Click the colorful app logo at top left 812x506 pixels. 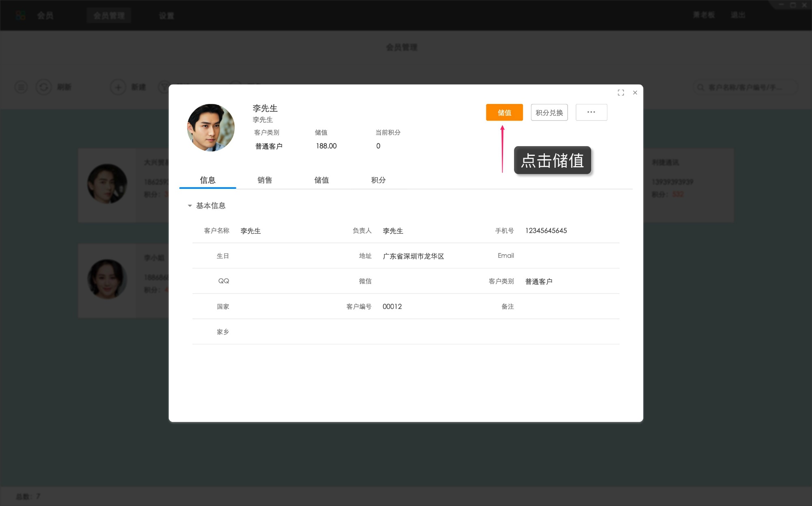[x=20, y=15]
